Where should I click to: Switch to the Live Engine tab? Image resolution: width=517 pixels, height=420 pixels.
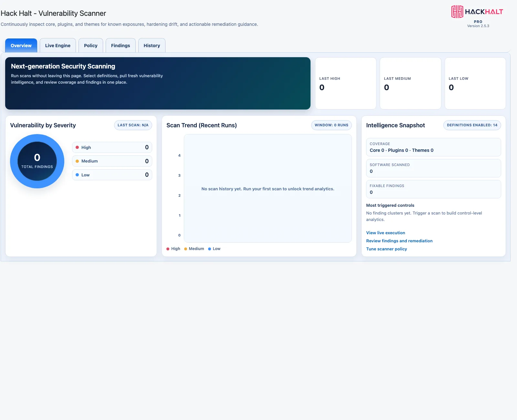point(58,46)
